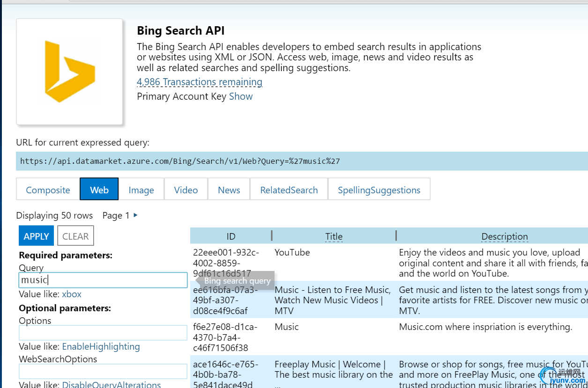Switch to the Image tab
The height and width of the screenshot is (388, 588).
(141, 190)
